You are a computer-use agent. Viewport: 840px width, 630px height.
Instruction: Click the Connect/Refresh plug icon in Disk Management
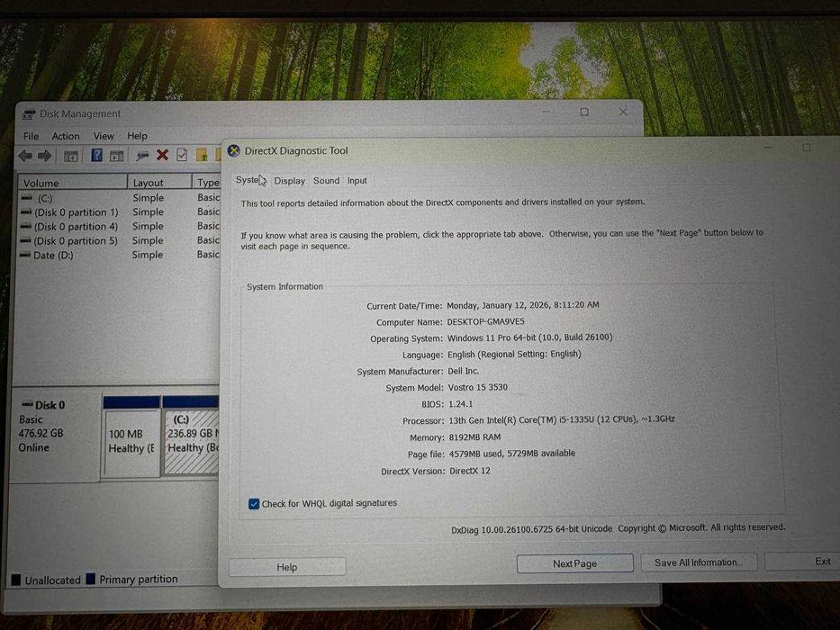click(x=142, y=156)
